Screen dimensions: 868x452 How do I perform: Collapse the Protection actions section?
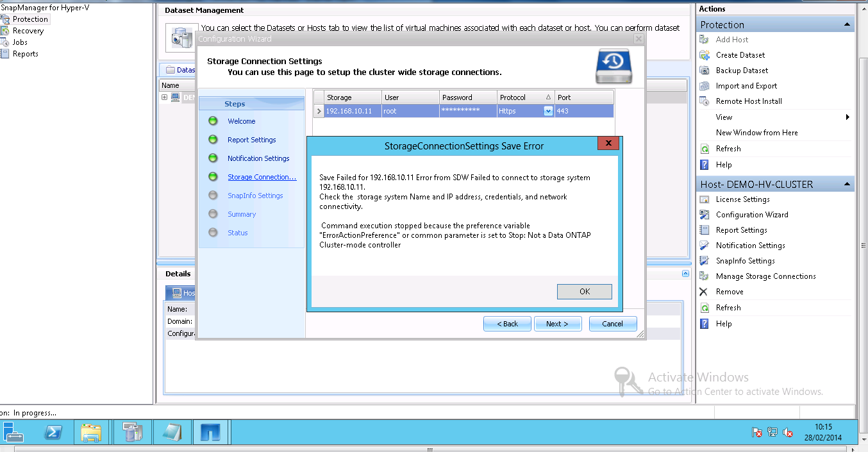point(847,24)
